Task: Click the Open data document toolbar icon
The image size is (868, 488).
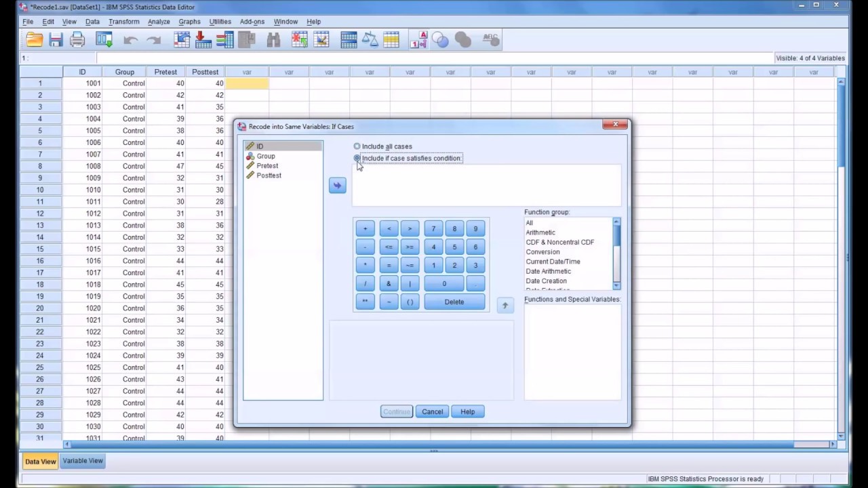Action: pyautogui.click(x=34, y=41)
